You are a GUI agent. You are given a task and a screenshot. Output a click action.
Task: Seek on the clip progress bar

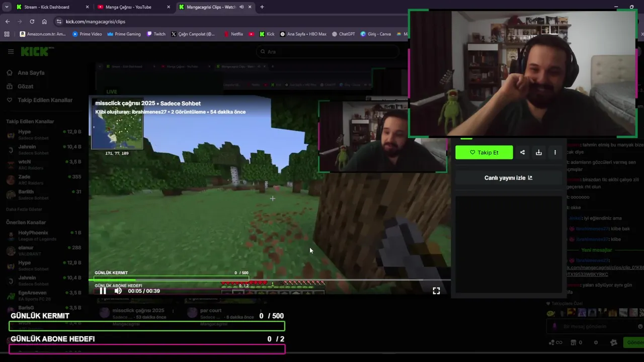pyautogui.click(x=270, y=280)
